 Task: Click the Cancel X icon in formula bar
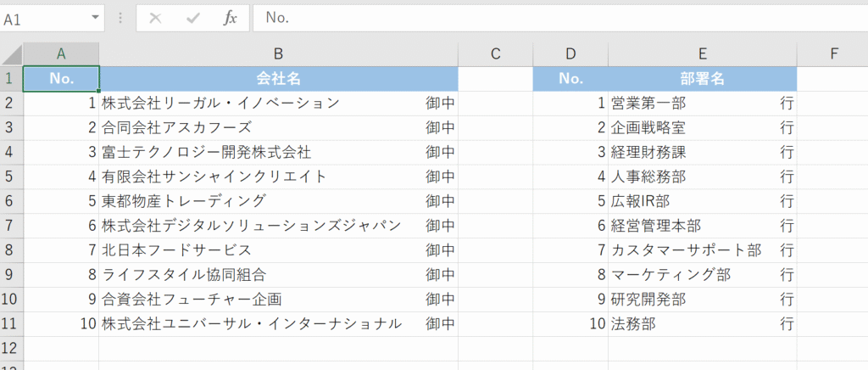pyautogui.click(x=155, y=18)
